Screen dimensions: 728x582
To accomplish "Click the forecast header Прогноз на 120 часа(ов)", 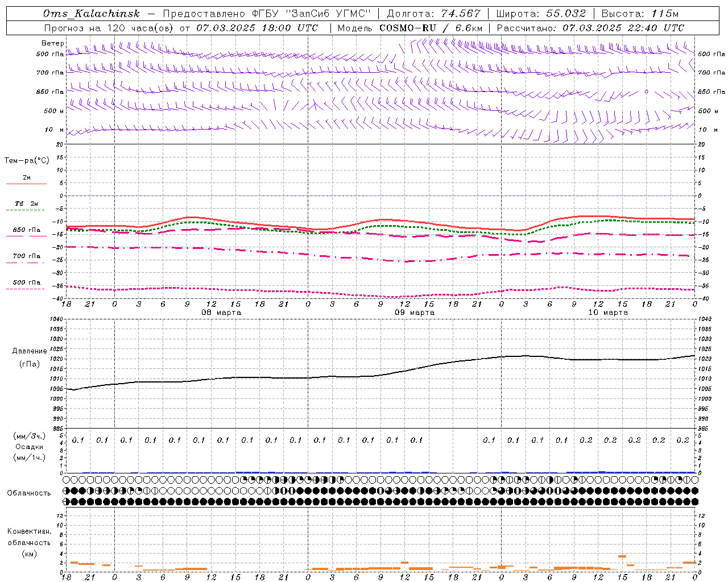I will point(109,28).
